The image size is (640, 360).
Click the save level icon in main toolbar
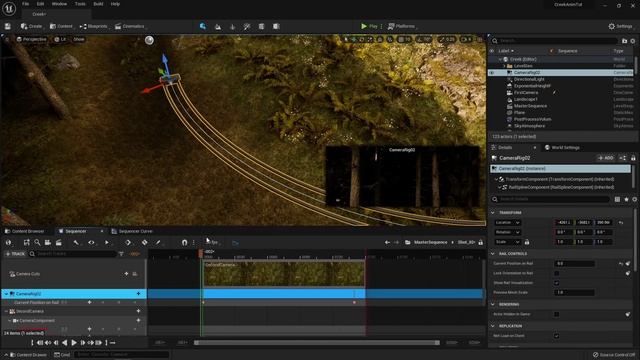[x=7, y=26]
